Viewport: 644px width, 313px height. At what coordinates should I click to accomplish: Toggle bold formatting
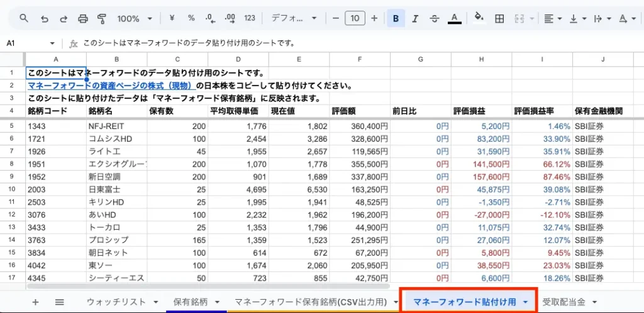click(396, 18)
